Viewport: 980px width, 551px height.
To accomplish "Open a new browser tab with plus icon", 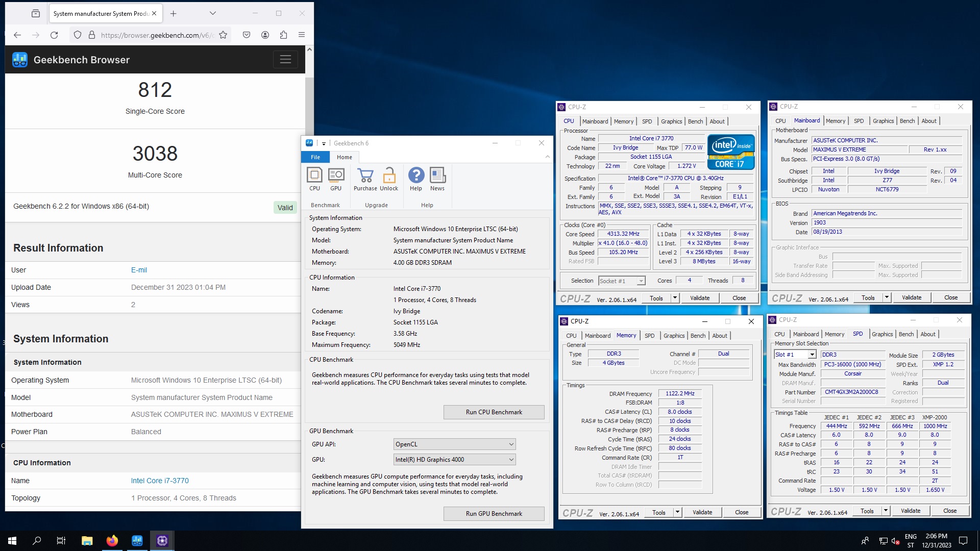I will click(x=174, y=13).
